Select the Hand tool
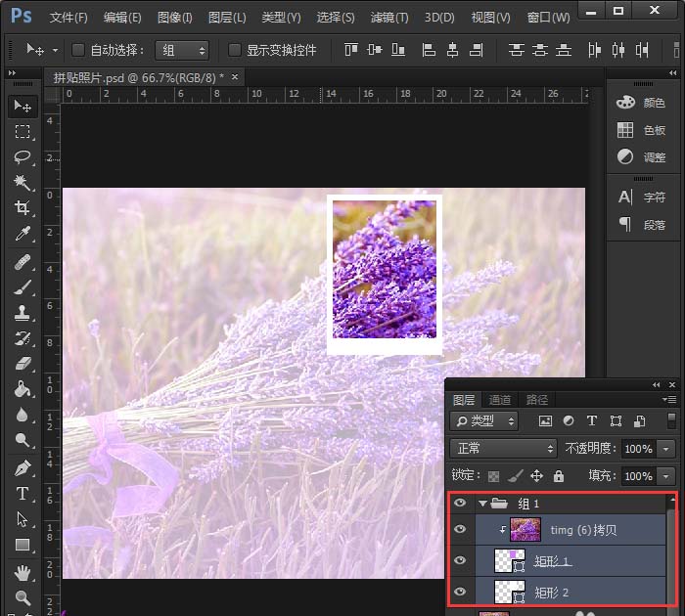This screenshot has width=685, height=616. [x=23, y=573]
